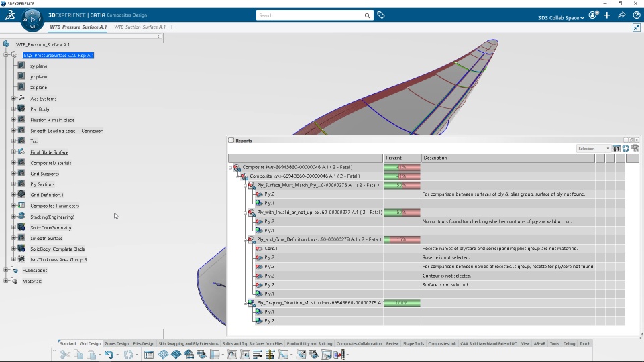Select the grid panel with bricks icon

pyautogui.click(x=189, y=355)
